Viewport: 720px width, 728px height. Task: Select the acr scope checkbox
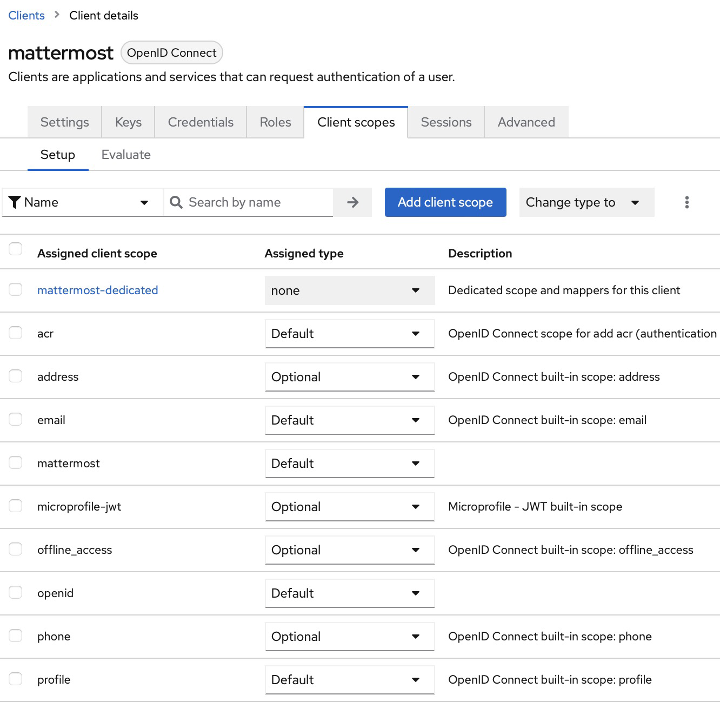pyautogui.click(x=16, y=333)
